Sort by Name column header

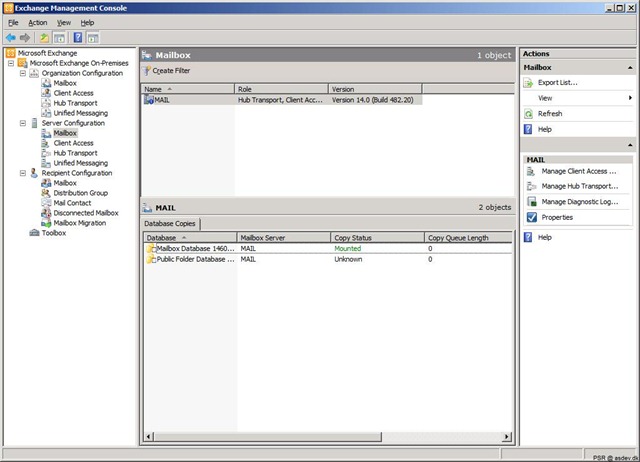click(188, 89)
